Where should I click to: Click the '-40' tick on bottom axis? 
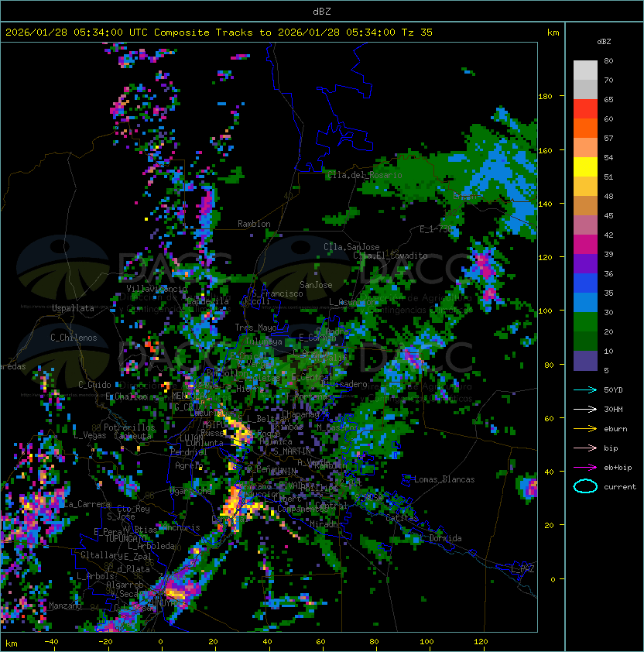[51, 642]
